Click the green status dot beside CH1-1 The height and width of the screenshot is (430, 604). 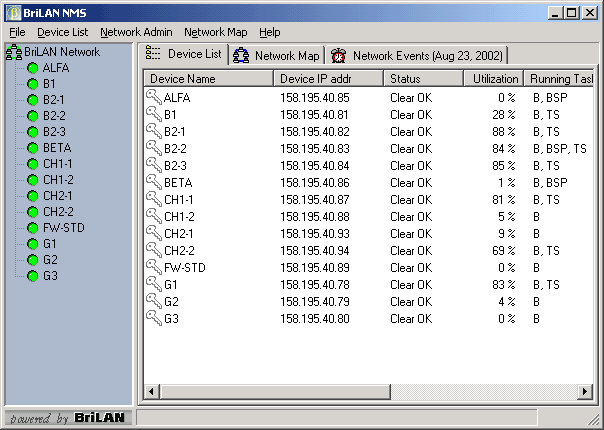click(33, 164)
